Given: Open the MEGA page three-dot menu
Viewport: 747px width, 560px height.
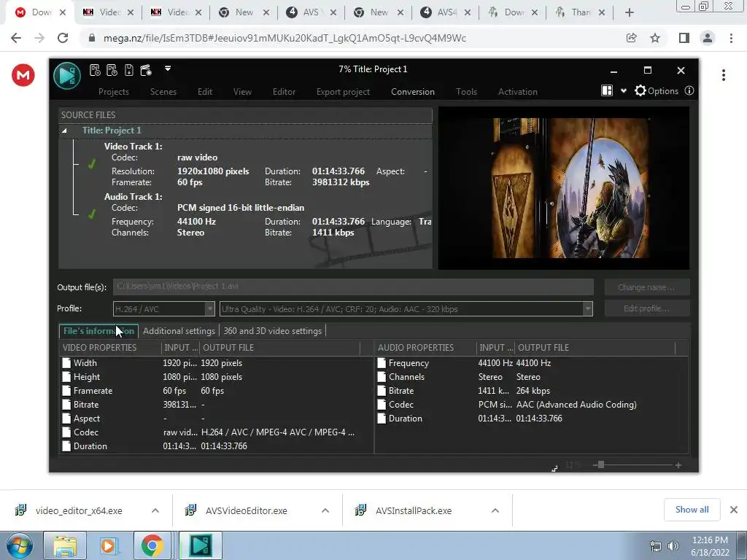Looking at the screenshot, I should coord(723,75).
